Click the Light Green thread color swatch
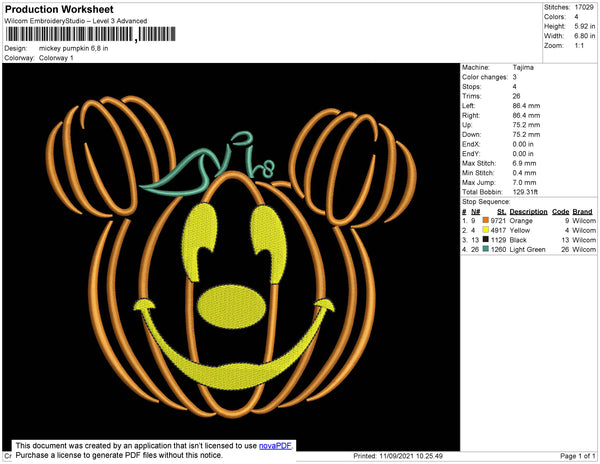 (486, 249)
